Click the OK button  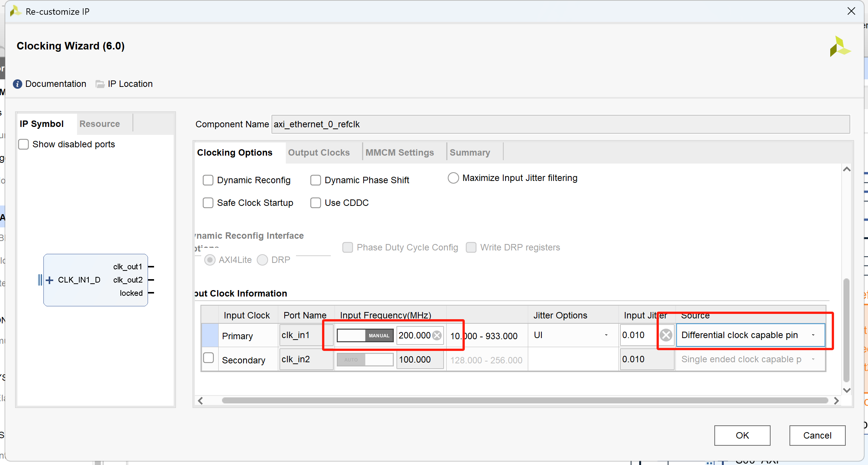[742, 436]
